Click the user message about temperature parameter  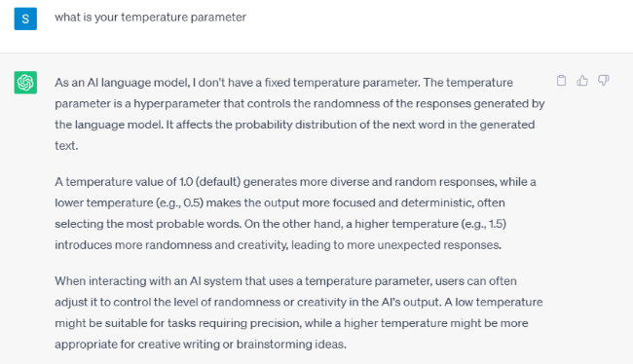click(x=150, y=18)
